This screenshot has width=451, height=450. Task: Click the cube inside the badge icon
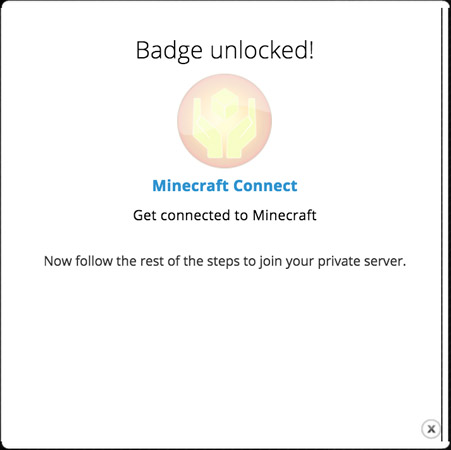pyautogui.click(x=225, y=105)
